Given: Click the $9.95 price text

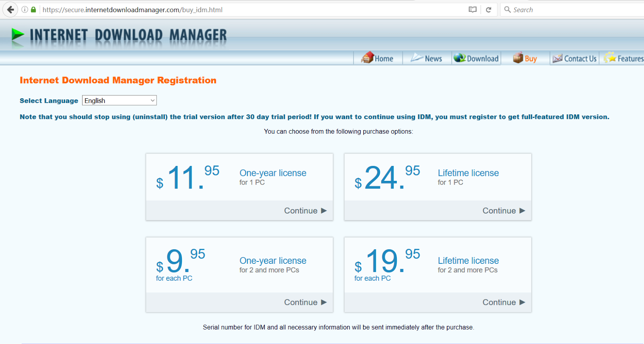Looking at the screenshot, I should tap(180, 260).
